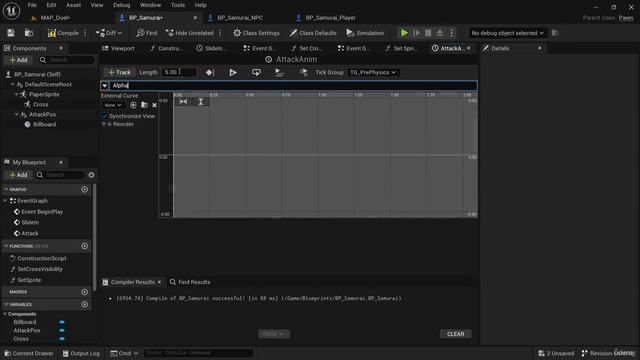This screenshot has height=360, width=640.
Task: Browse to asset in Content Browser
Action: click(x=29, y=33)
